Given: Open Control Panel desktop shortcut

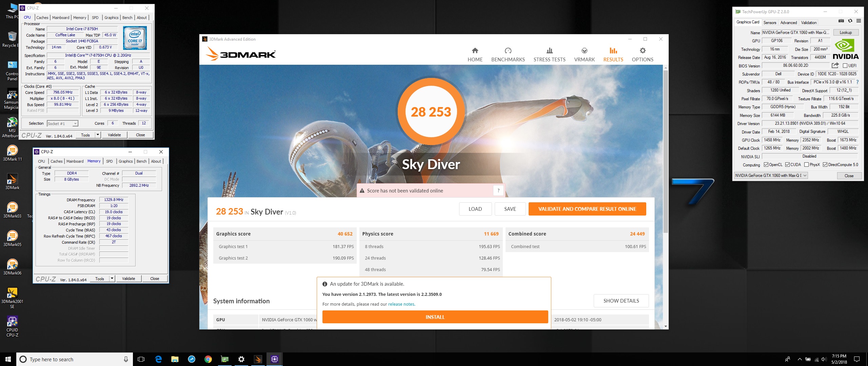Looking at the screenshot, I should tap(12, 70).
